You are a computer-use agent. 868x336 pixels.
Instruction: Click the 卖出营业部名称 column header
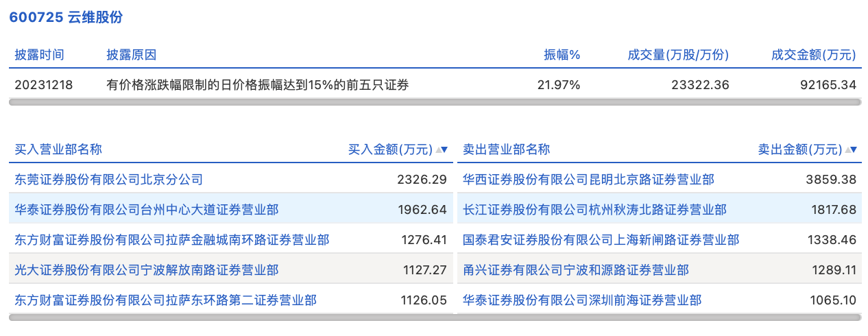[x=506, y=149]
